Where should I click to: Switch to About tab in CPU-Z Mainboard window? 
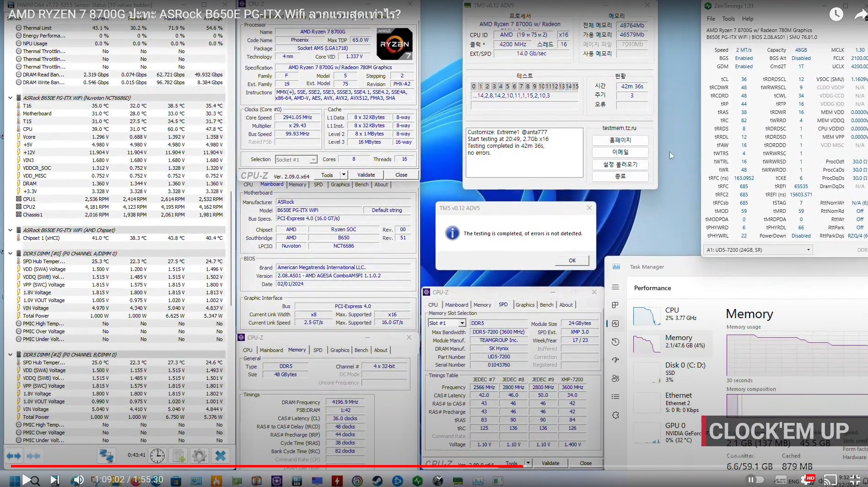click(381, 184)
